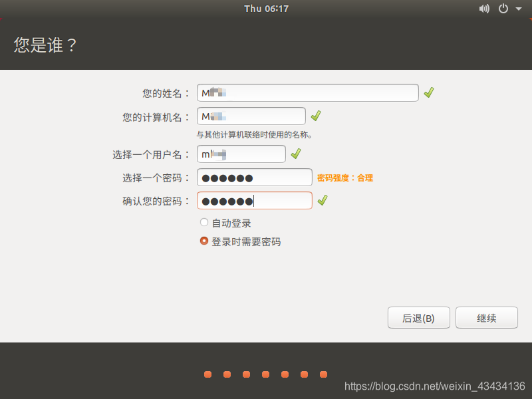Open the clock showing Thu 06:17
This screenshot has height=399, width=532.
point(267,9)
